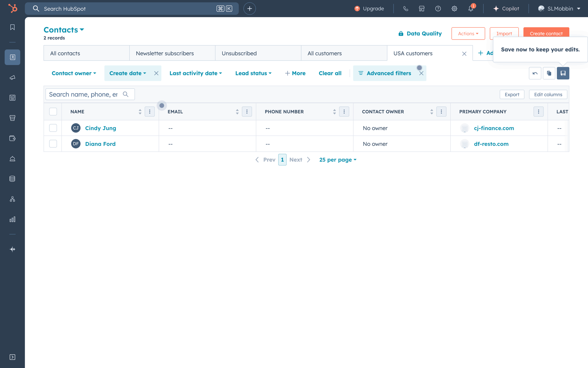The image size is (588, 368).
Task: Toggle the select all rows checkbox
Action: pyautogui.click(x=53, y=112)
